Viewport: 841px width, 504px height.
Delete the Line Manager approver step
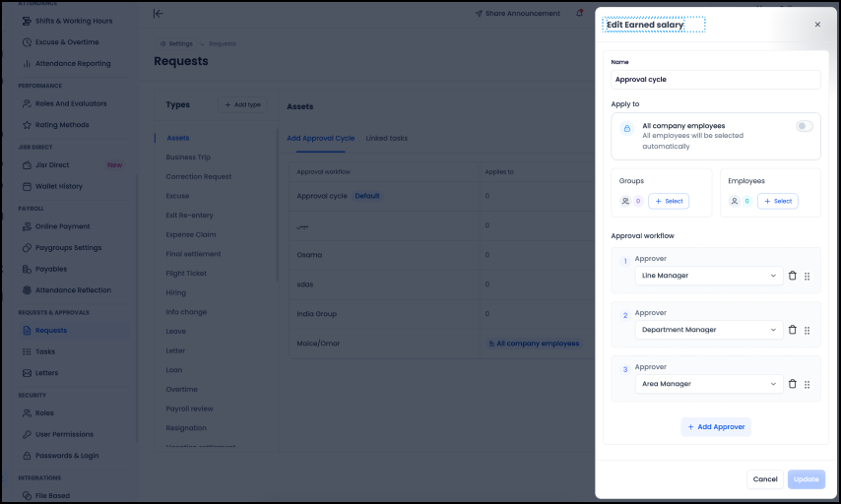pos(793,276)
